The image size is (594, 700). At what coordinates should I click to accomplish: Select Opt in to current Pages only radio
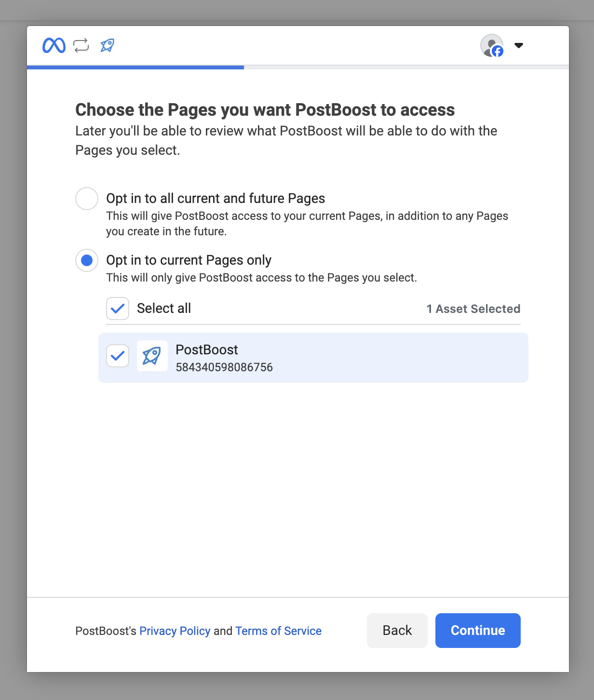tap(87, 260)
